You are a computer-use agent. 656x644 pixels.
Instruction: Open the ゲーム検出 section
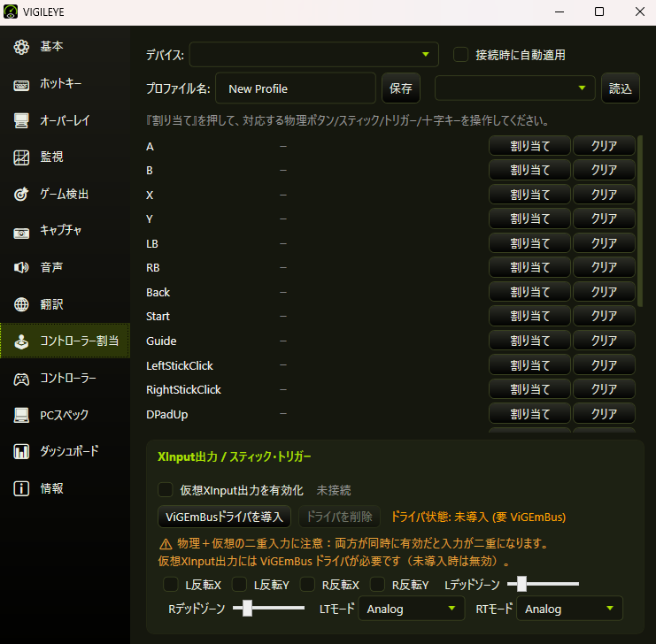[65, 194]
